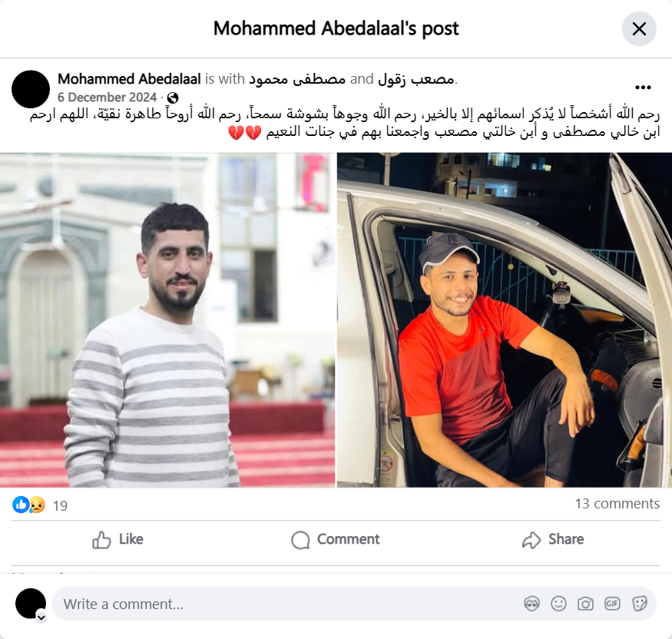Click the thumbs-up reaction icon beside 19
This screenshot has width=672, height=639.
[x=20, y=505]
